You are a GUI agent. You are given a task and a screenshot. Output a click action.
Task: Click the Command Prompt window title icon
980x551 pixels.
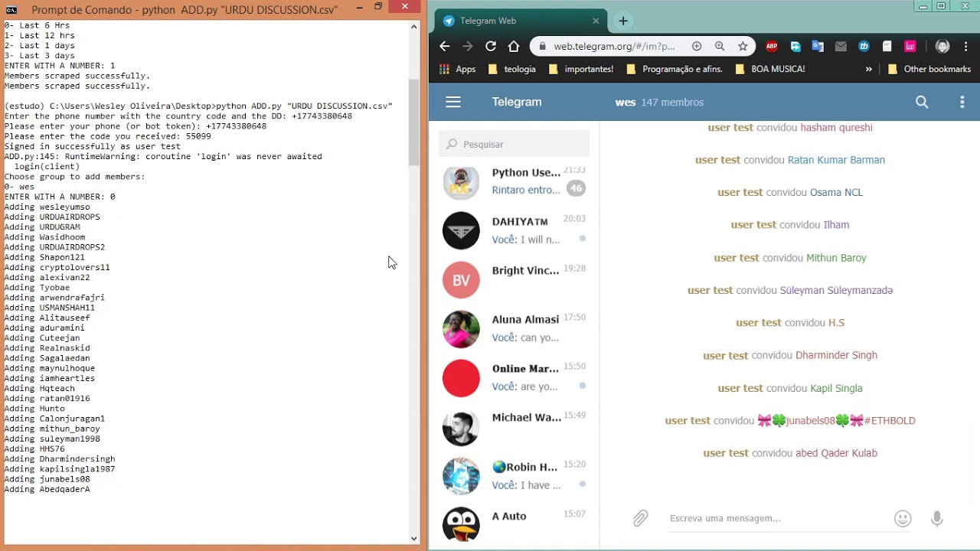tap(11, 9)
